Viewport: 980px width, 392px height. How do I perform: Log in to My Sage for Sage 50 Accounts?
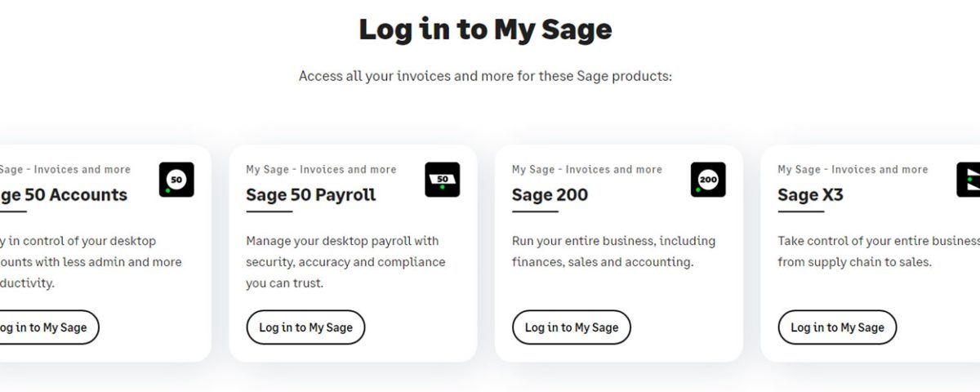48,327
